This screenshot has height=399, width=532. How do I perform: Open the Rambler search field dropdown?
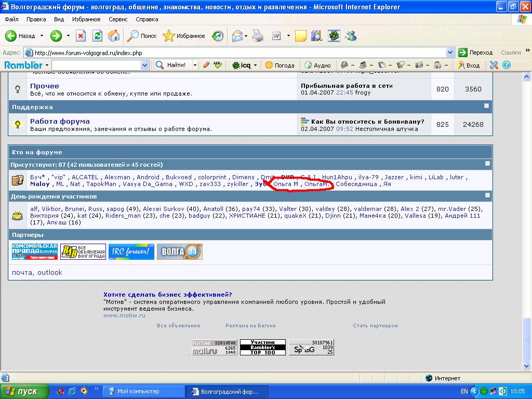[x=144, y=65]
